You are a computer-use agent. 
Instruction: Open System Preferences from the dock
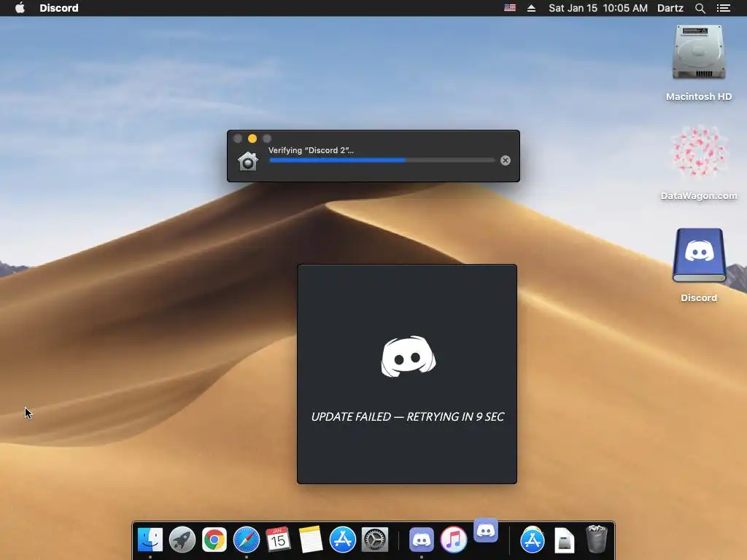pyautogui.click(x=375, y=540)
